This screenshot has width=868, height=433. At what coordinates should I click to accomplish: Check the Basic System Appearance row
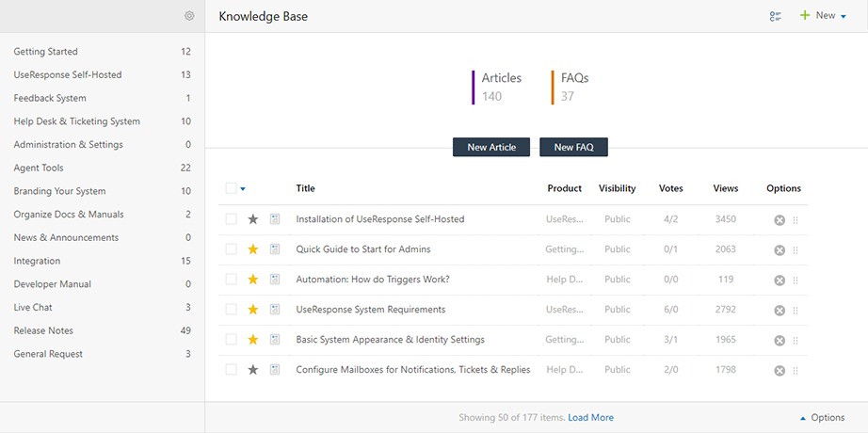point(231,340)
